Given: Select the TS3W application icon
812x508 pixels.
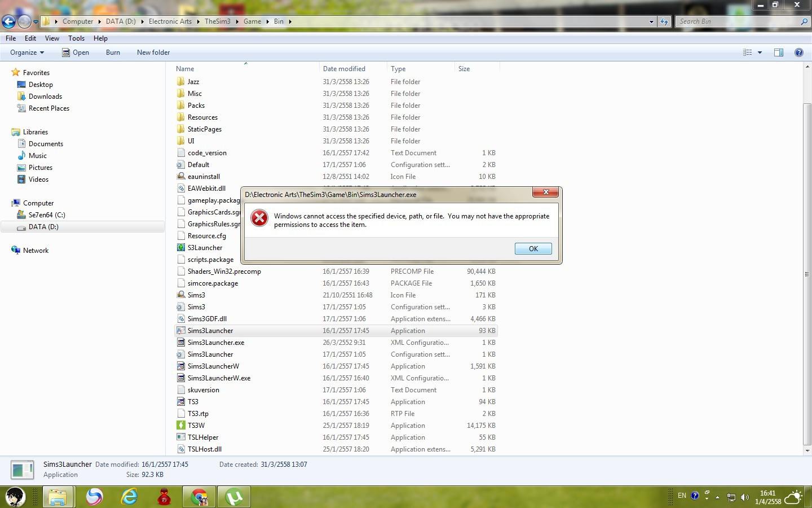Looking at the screenshot, I should pos(180,426).
